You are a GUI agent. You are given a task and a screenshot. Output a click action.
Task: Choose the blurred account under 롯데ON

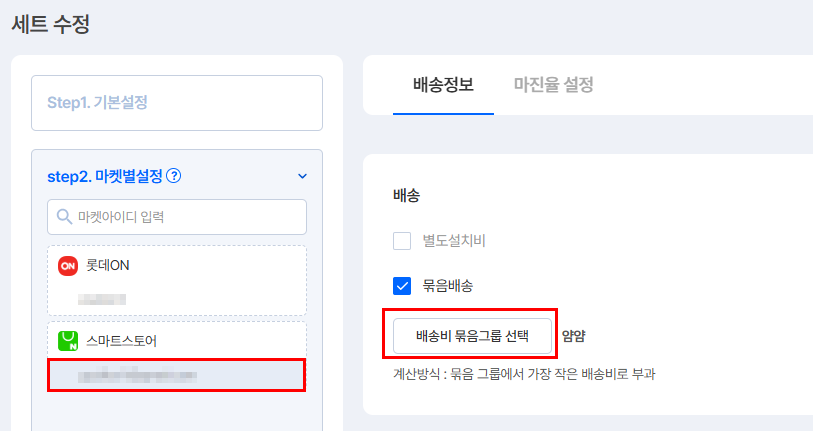click(x=103, y=297)
